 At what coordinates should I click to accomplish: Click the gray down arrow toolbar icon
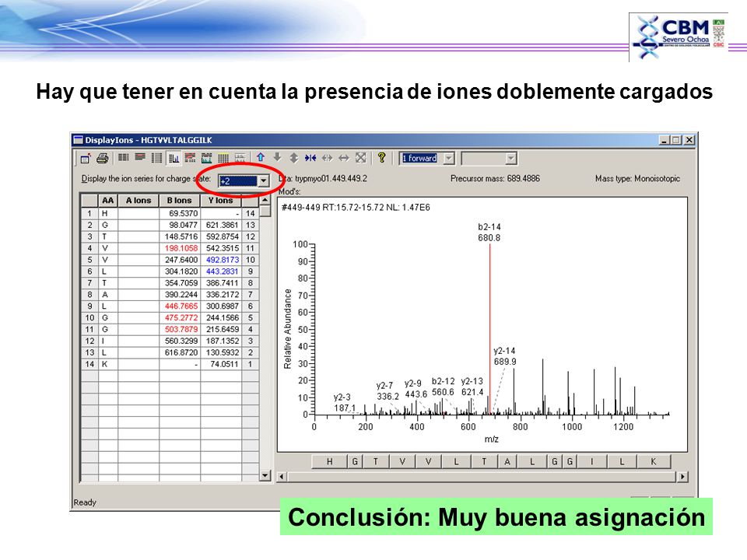[x=277, y=158]
